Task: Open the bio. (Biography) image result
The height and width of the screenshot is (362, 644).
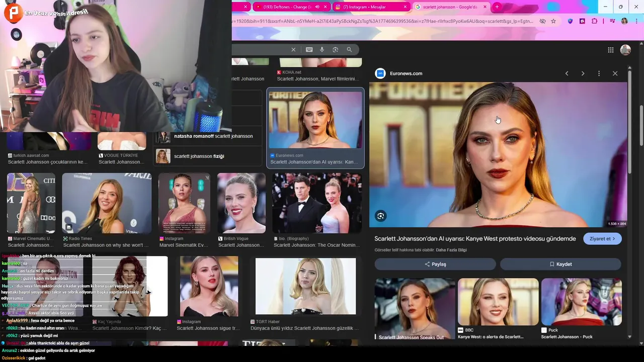Action: click(x=317, y=203)
